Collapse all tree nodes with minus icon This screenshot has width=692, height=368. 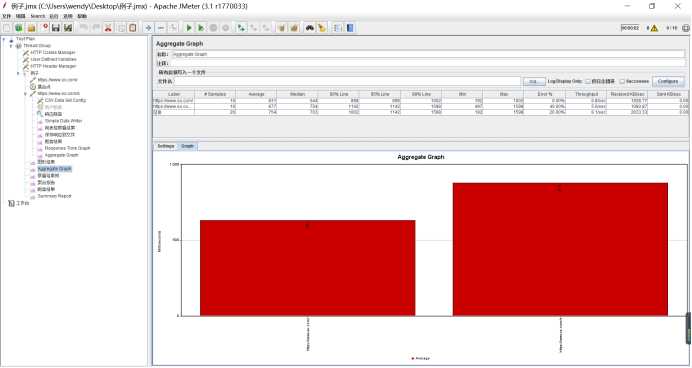pos(161,28)
